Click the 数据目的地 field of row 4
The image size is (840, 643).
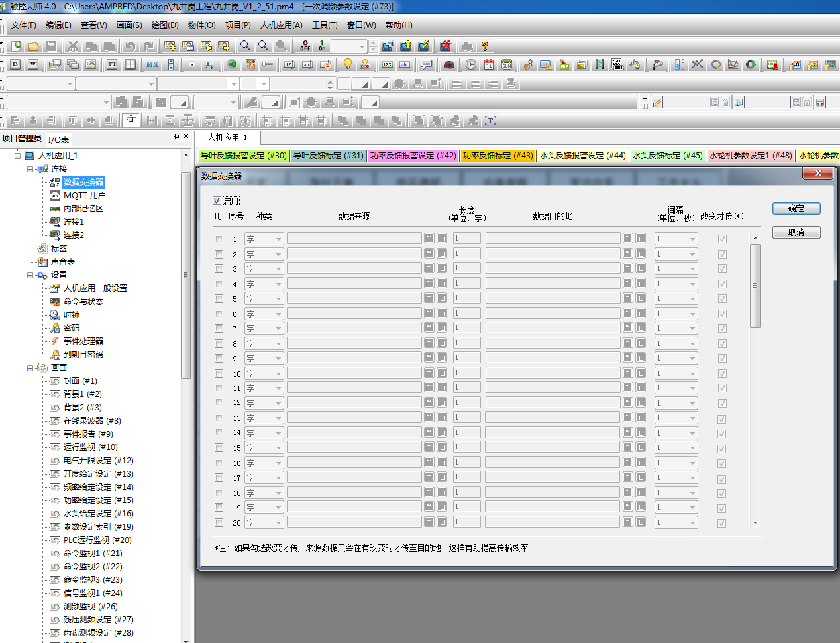(553, 283)
